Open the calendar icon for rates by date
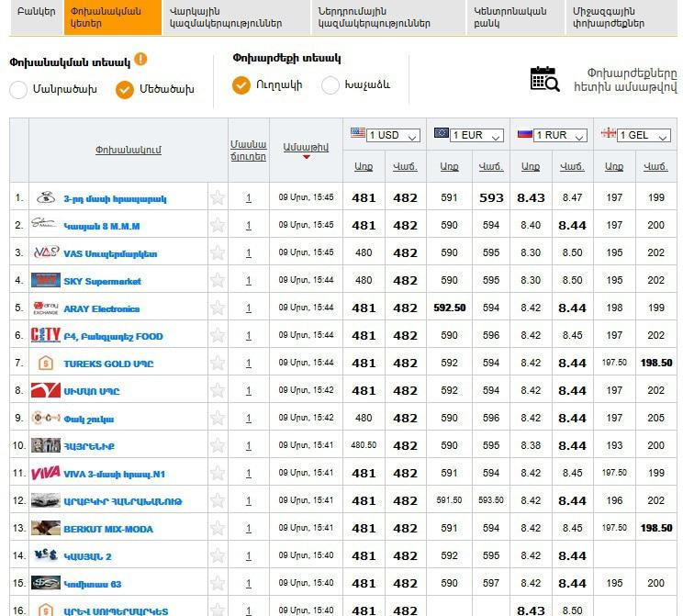This screenshot has width=683, height=616. (544, 79)
